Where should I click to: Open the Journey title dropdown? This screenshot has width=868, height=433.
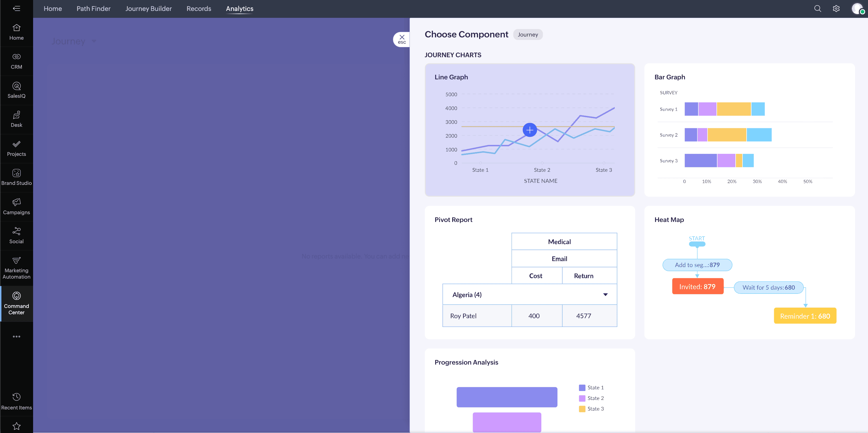pos(94,41)
